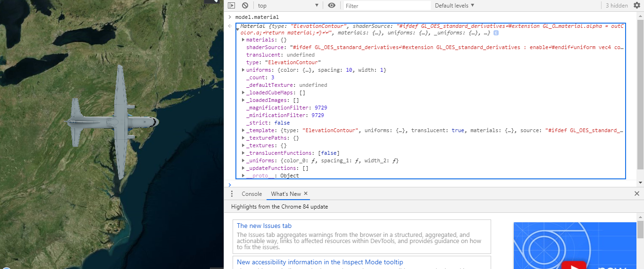Click the info badge after Material summary
Viewport: 644px width, 269px height.
click(496, 33)
